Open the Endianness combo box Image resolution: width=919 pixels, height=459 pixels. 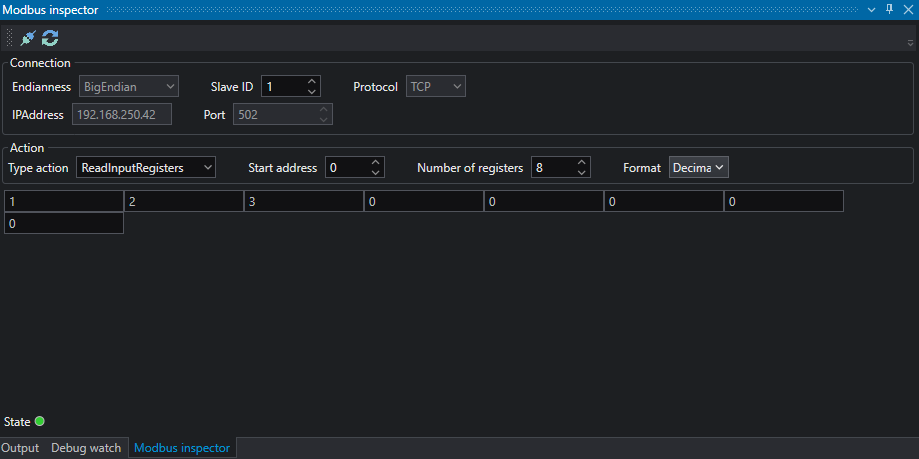tap(128, 87)
